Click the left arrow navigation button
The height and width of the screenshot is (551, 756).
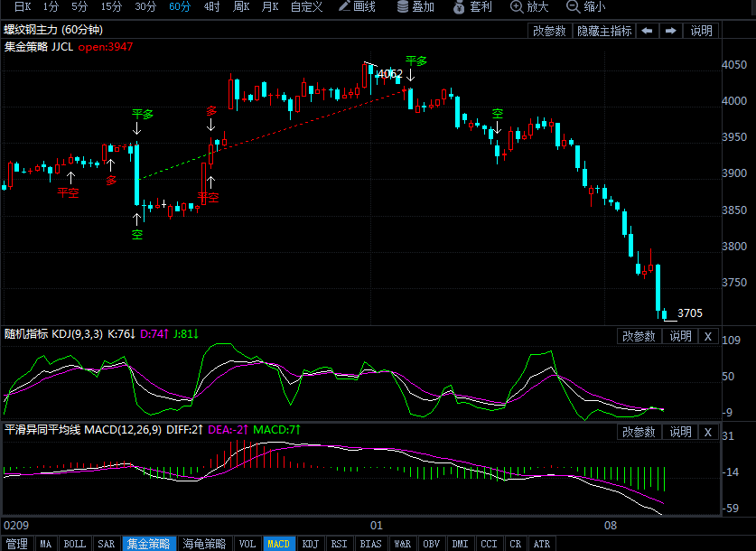coord(648,31)
